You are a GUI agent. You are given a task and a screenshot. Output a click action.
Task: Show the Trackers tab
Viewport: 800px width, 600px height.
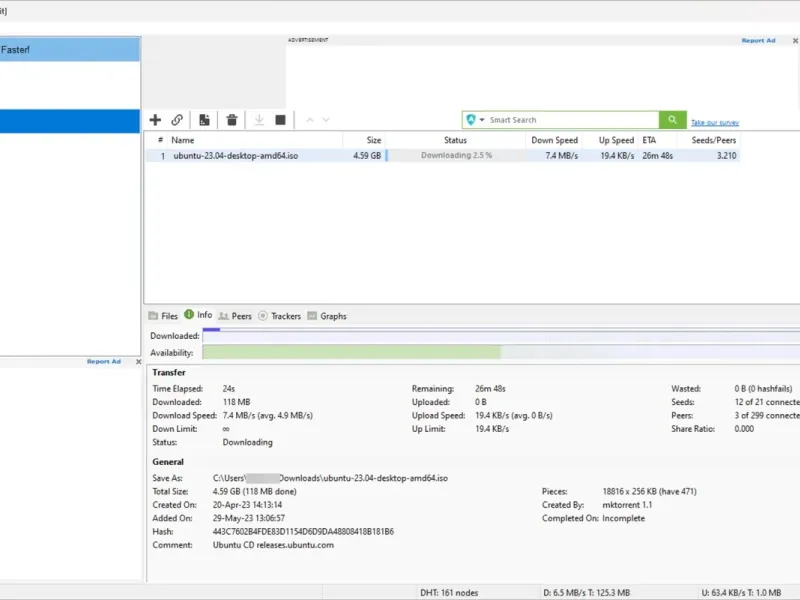(x=280, y=316)
